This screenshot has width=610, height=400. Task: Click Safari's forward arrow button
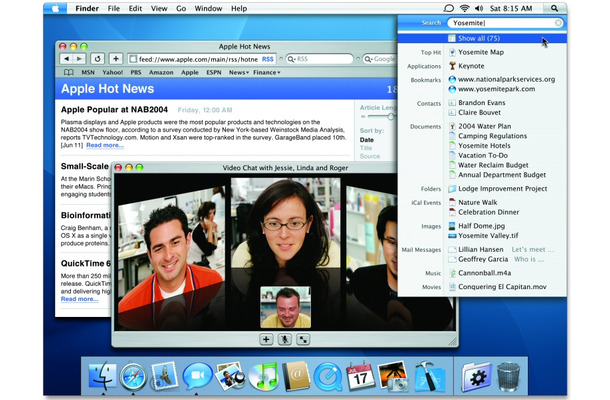pos(79,59)
